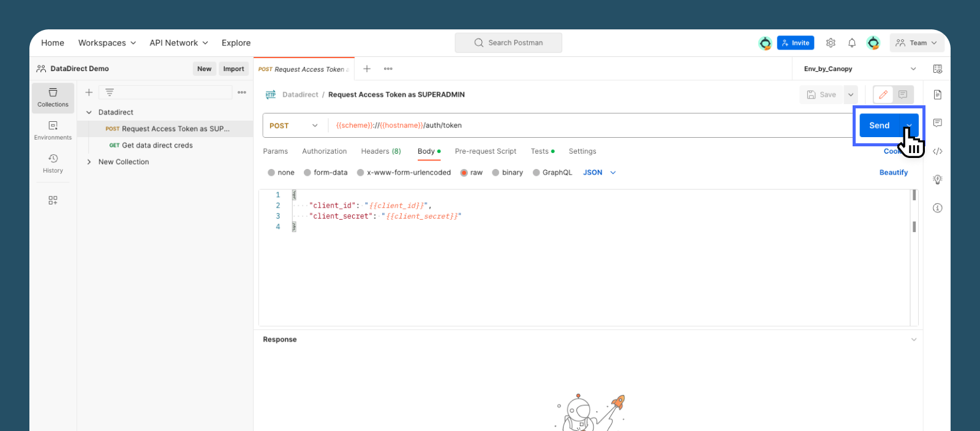Open the notifications bell icon
Image resolution: width=980 pixels, height=431 pixels.
point(852,43)
